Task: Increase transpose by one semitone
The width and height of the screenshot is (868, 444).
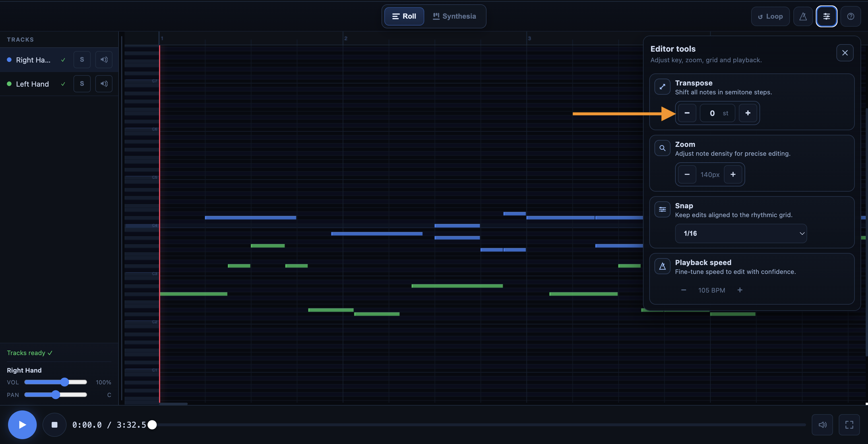Action: click(747, 113)
